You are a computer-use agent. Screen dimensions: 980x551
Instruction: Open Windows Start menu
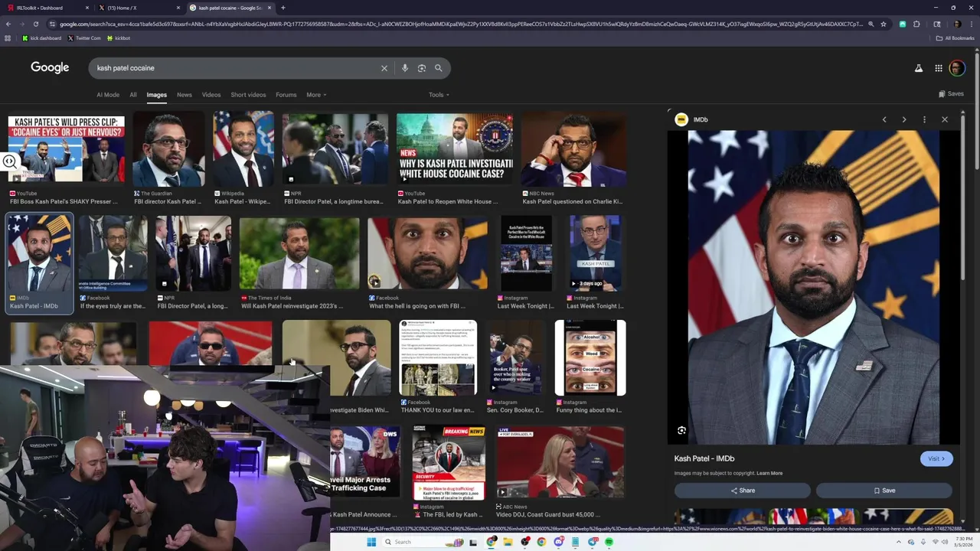(x=371, y=542)
